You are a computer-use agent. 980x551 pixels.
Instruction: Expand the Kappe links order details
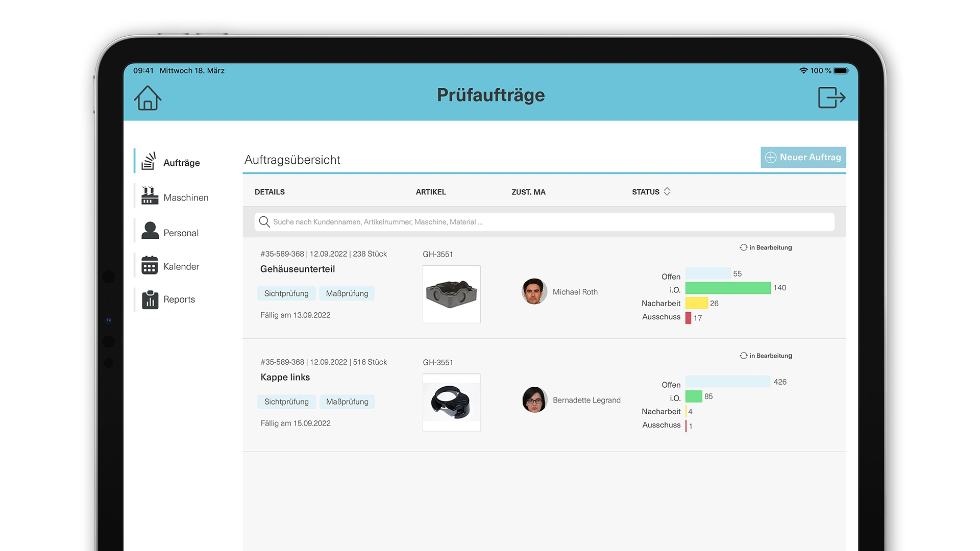[284, 377]
